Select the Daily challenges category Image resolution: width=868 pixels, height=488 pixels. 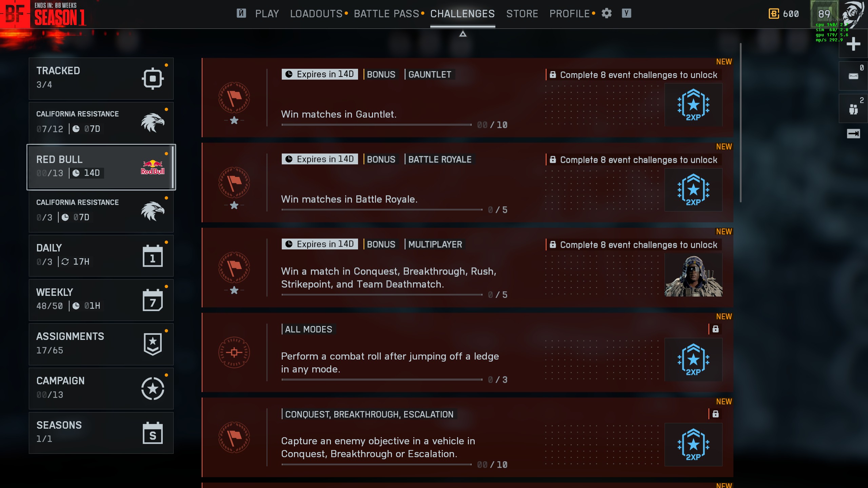pyautogui.click(x=101, y=256)
